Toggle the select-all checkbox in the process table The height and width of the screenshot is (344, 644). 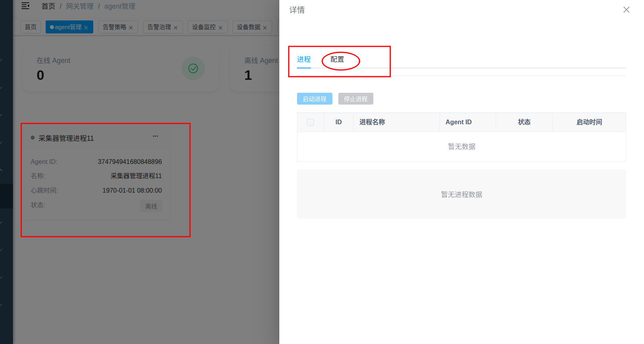(x=310, y=122)
